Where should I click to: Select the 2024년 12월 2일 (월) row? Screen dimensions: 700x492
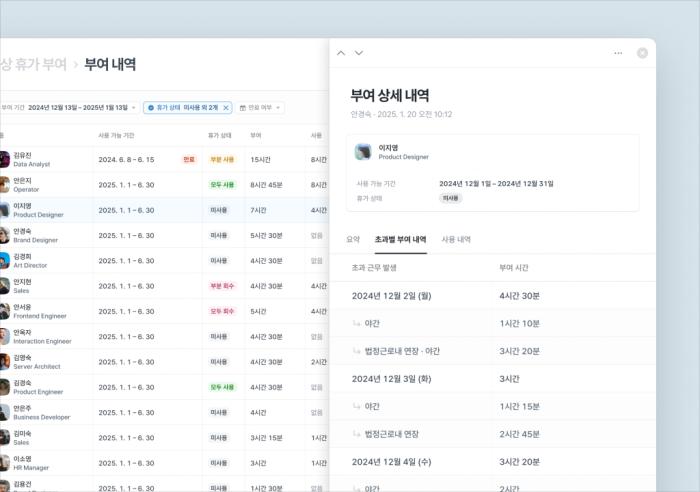point(492,296)
